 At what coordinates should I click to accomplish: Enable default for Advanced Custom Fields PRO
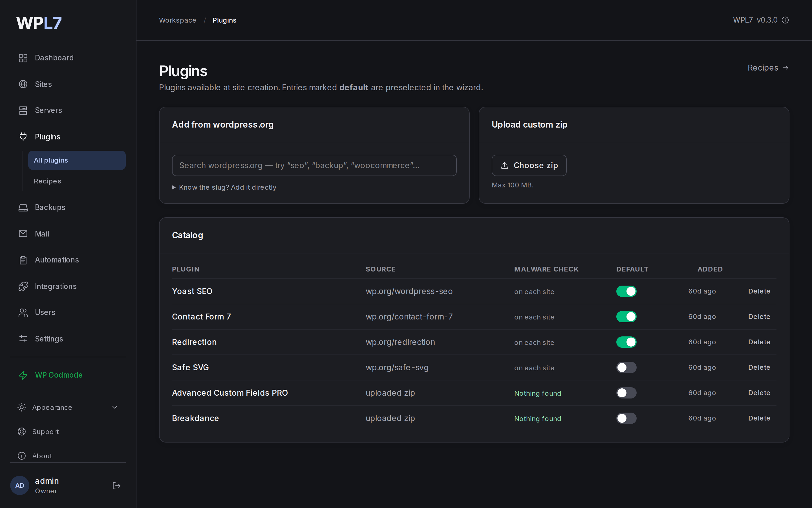[626, 393]
